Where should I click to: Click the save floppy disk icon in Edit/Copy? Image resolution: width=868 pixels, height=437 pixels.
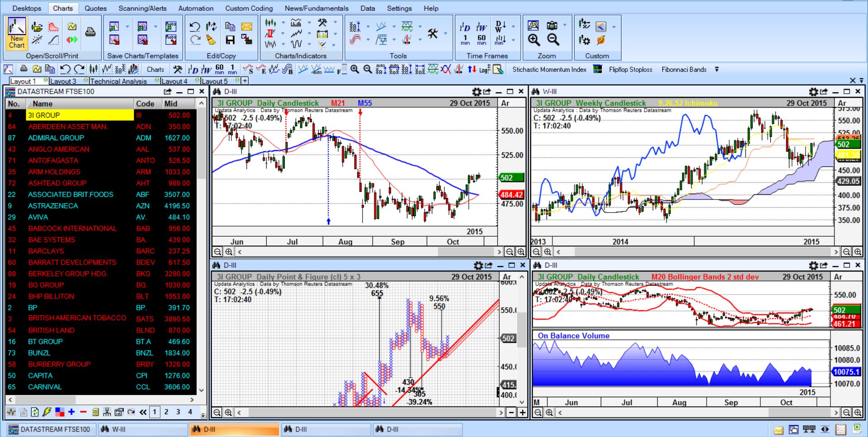pos(230,40)
